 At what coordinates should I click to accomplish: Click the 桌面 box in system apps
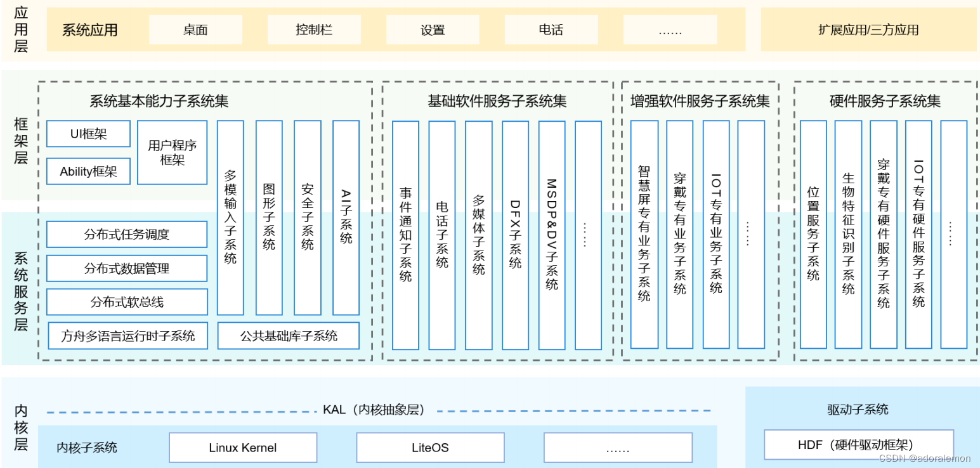point(195,30)
